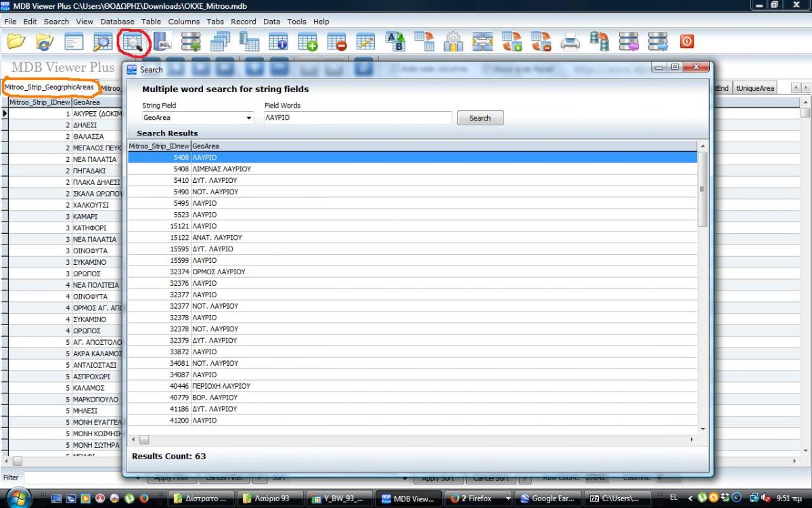This screenshot has width=812, height=508.
Task: Click the printer icon in toolbar
Action: click(x=570, y=42)
